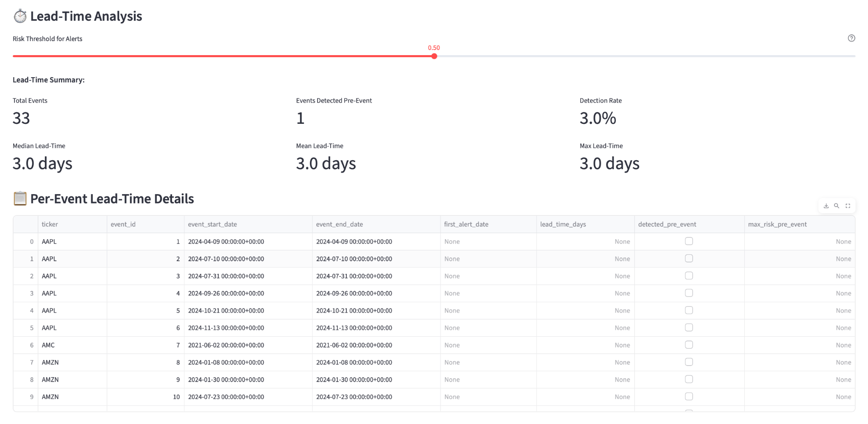Sort by lead_time_days column header
The image size is (868, 424).
563,224
